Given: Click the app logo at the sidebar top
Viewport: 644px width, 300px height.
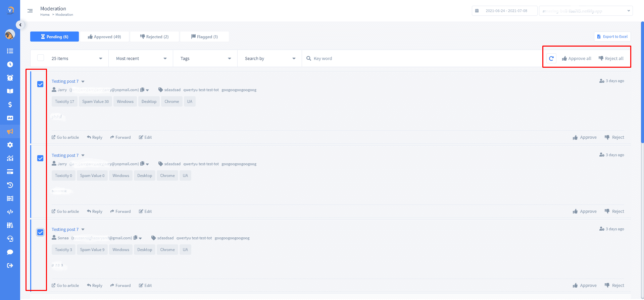Looking at the screenshot, I should pos(10,10).
